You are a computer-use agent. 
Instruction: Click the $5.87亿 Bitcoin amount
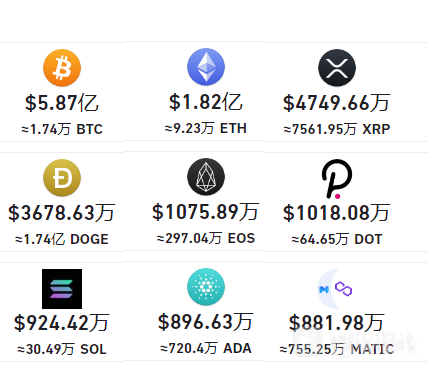tap(62, 103)
